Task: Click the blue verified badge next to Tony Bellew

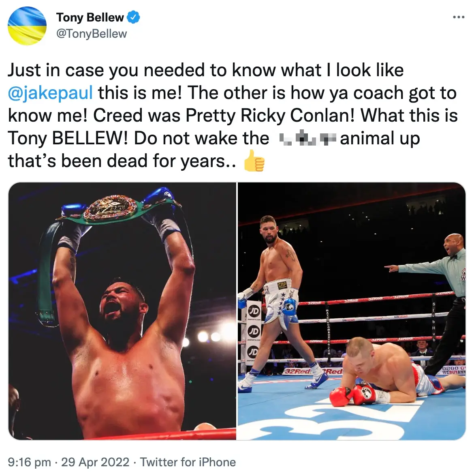Action: [x=132, y=17]
